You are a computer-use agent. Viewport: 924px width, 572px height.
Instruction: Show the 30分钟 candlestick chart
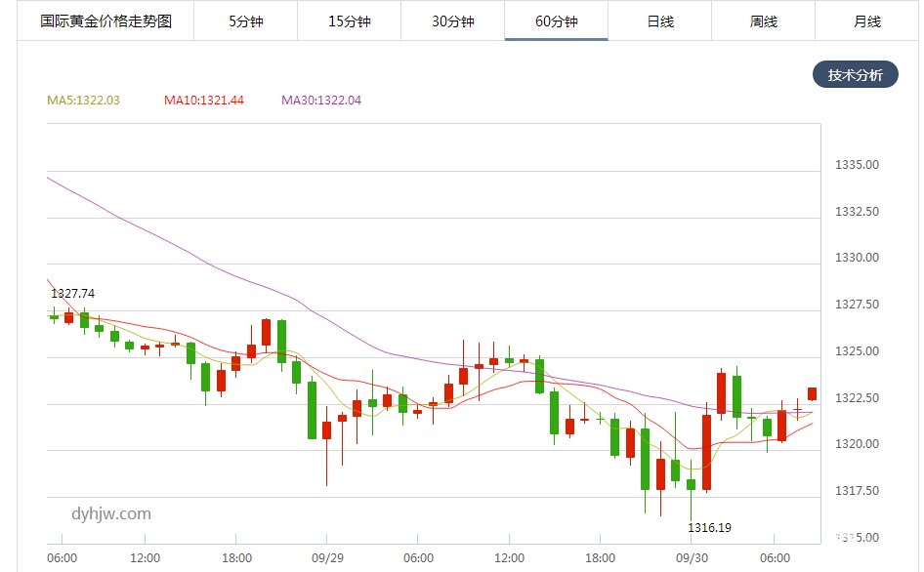tap(453, 21)
